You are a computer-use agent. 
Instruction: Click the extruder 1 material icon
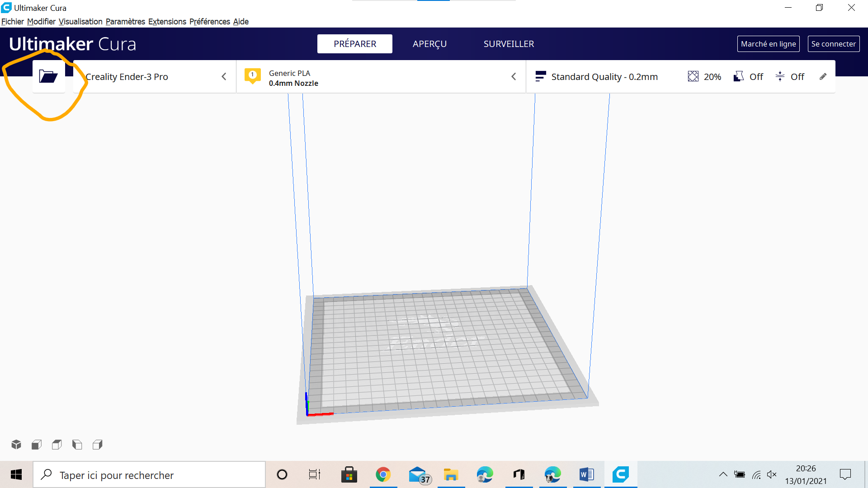tap(253, 76)
